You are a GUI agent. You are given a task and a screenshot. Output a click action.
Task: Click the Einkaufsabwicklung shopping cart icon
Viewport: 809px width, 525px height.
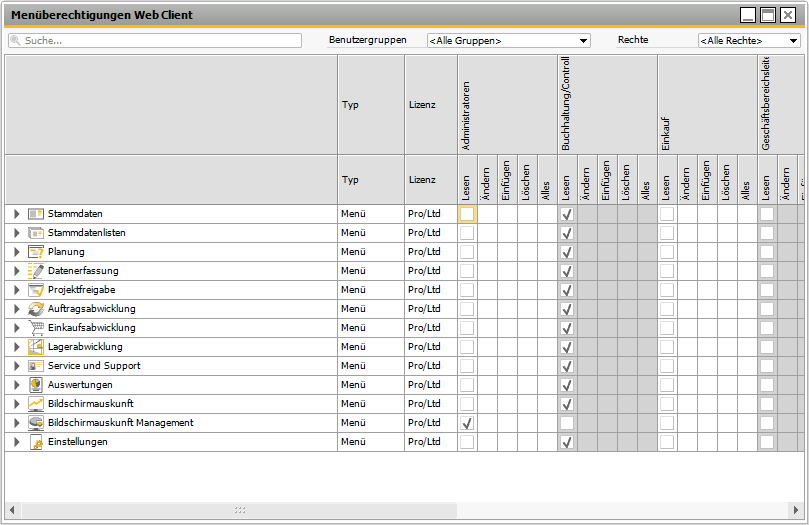point(36,327)
